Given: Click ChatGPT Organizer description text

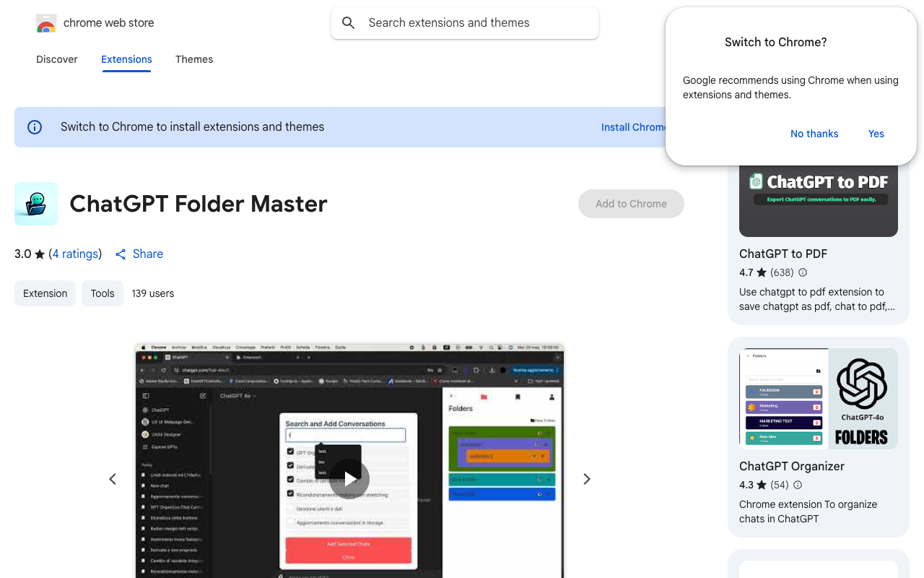Looking at the screenshot, I should click(x=808, y=512).
